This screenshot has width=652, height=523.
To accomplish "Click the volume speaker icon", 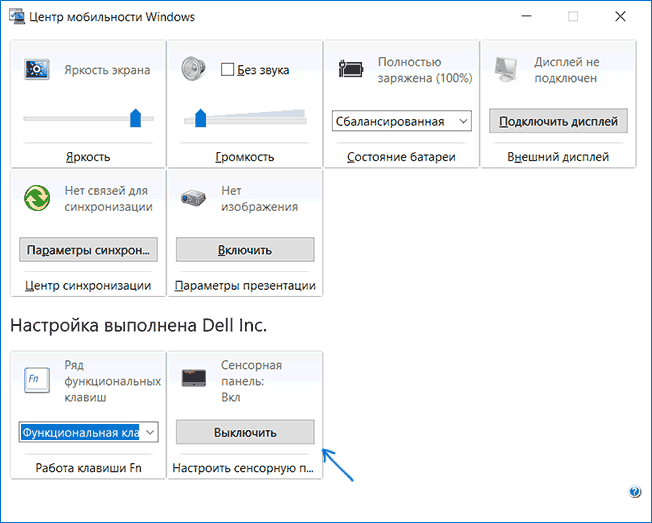I will click(193, 69).
